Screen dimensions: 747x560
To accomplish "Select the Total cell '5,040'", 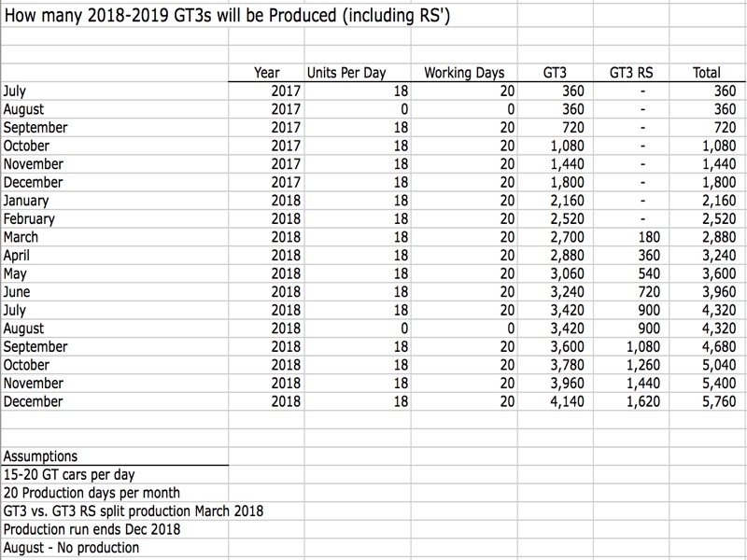I will 719,365.
